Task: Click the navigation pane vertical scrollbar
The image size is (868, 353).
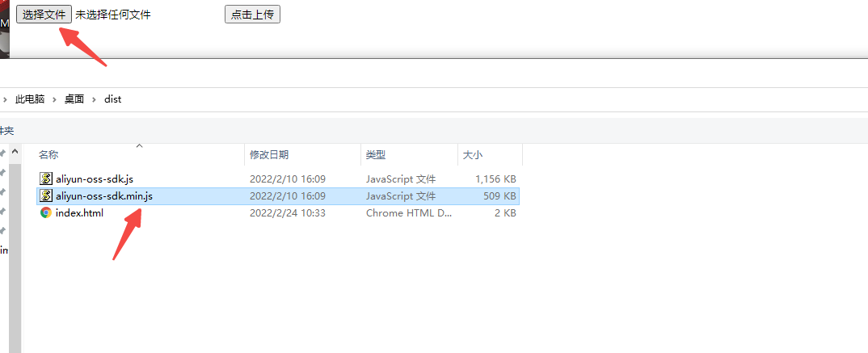Action: (15, 258)
